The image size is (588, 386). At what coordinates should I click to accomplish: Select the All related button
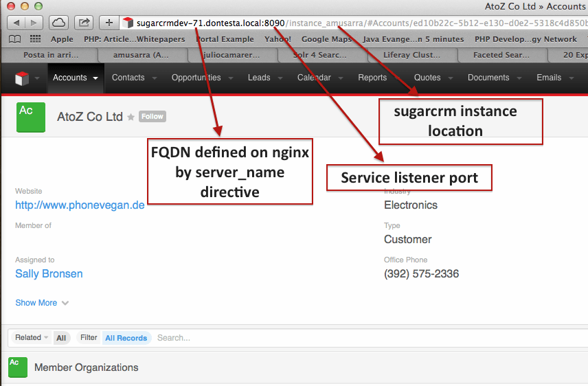point(62,338)
